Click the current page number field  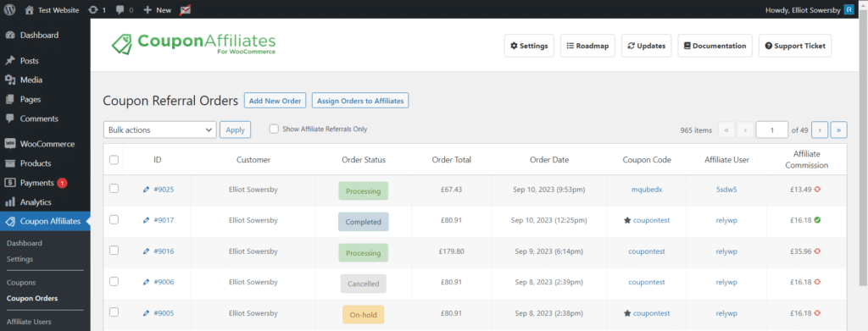pyautogui.click(x=771, y=130)
